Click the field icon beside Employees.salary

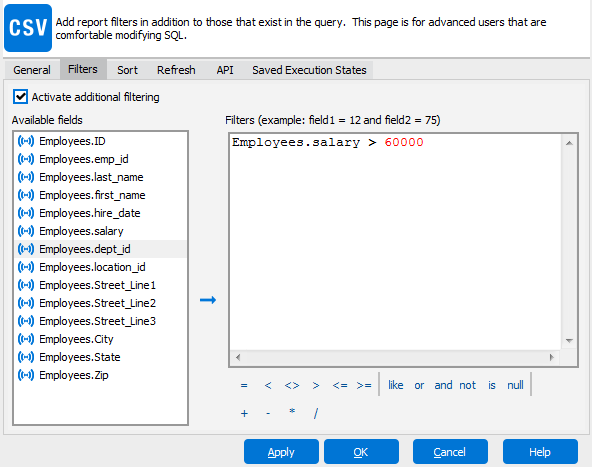tap(26, 231)
